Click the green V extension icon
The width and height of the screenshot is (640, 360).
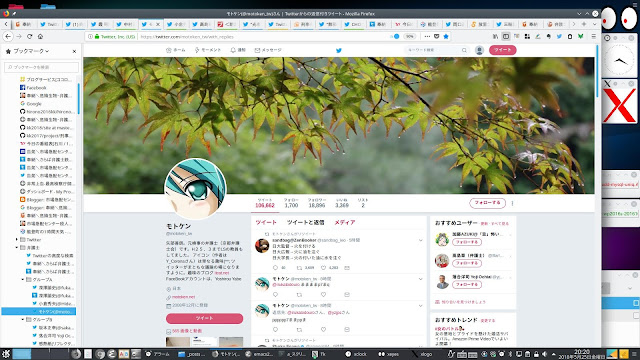point(580,36)
